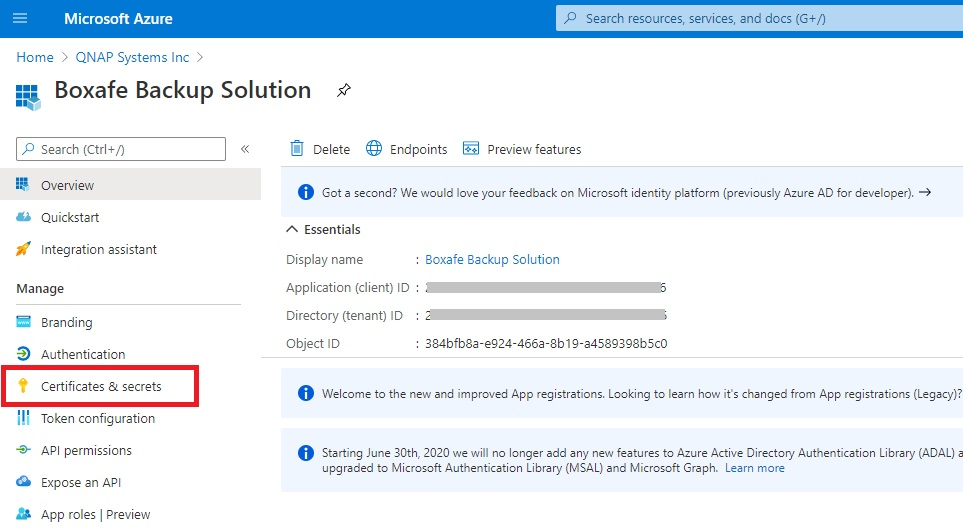The image size is (963, 532).
Task: Open Quickstart in the sidebar
Action: pos(69,217)
